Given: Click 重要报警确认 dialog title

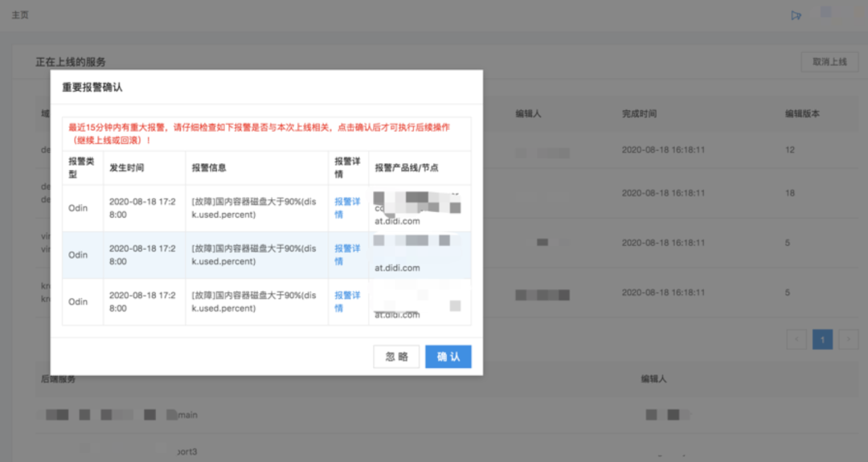Looking at the screenshot, I should pos(92,88).
